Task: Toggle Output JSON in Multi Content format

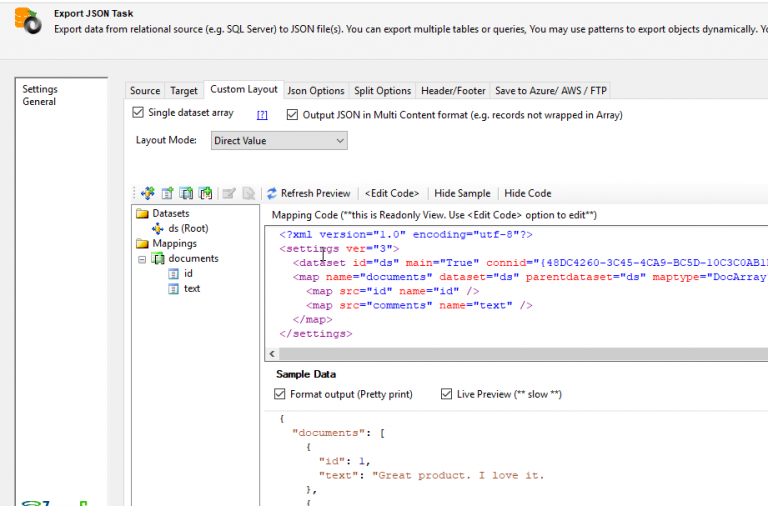Action: coord(293,115)
